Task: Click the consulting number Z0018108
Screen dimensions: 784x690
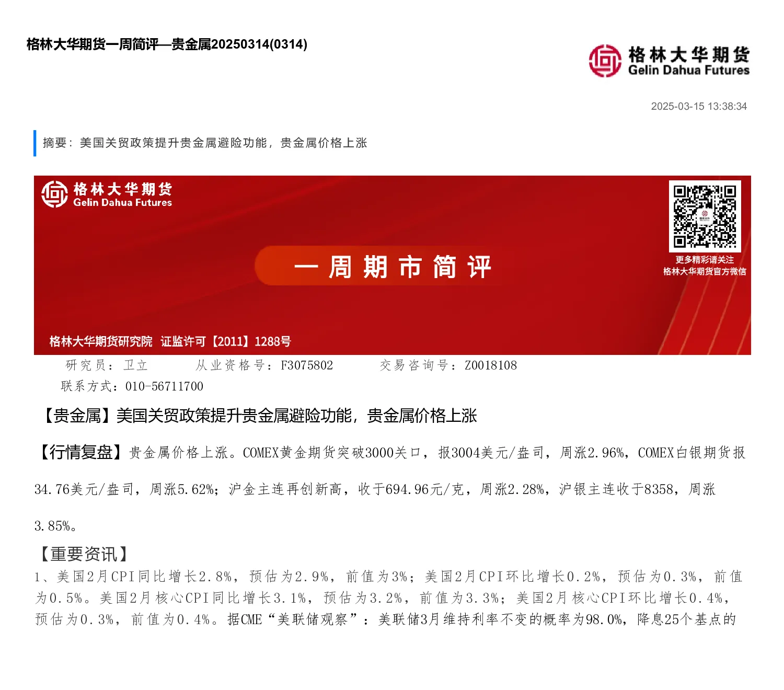Action: [x=491, y=365]
